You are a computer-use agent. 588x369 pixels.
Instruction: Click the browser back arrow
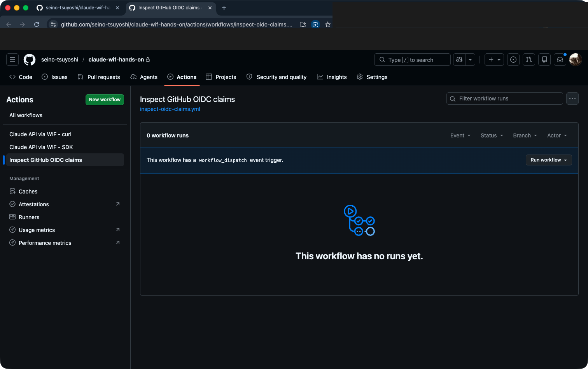click(x=9, y=25)
